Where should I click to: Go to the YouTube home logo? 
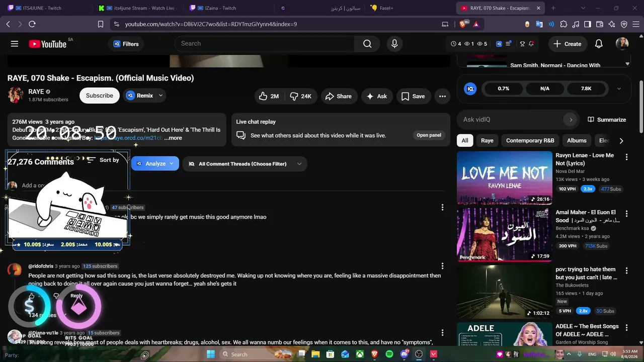pos(47,44)
